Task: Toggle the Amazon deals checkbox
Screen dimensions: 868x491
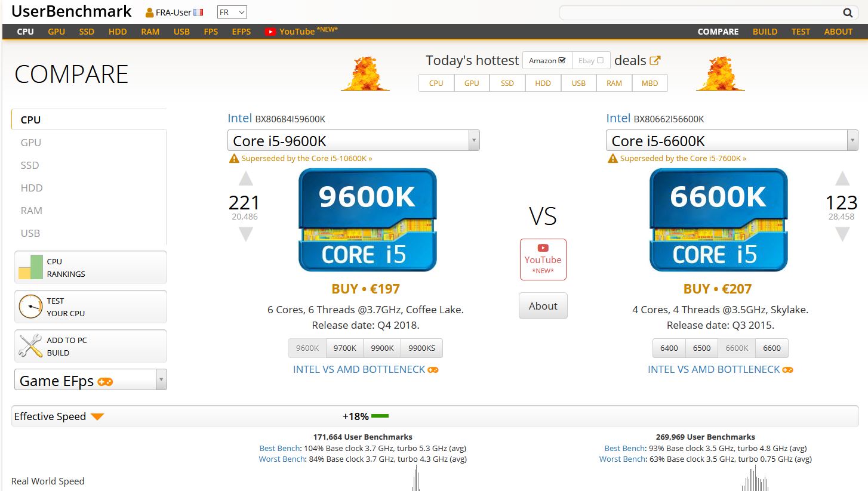Action: (x=562, y=60)
